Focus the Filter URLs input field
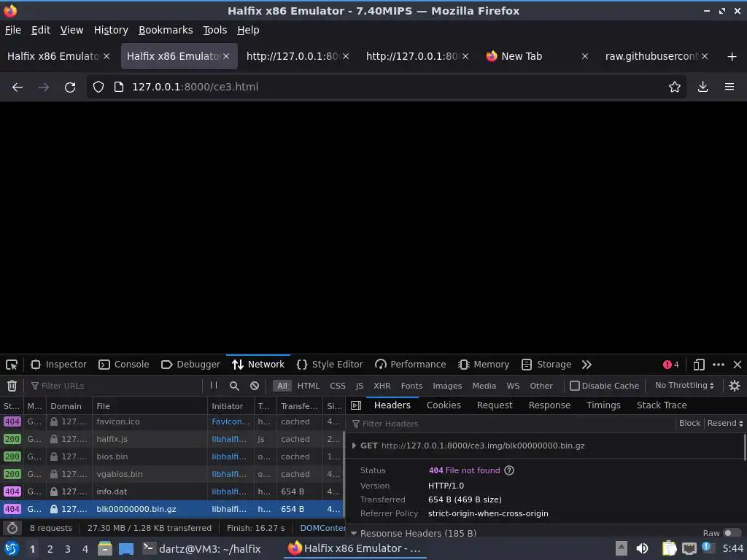 (x=115, y=386)
